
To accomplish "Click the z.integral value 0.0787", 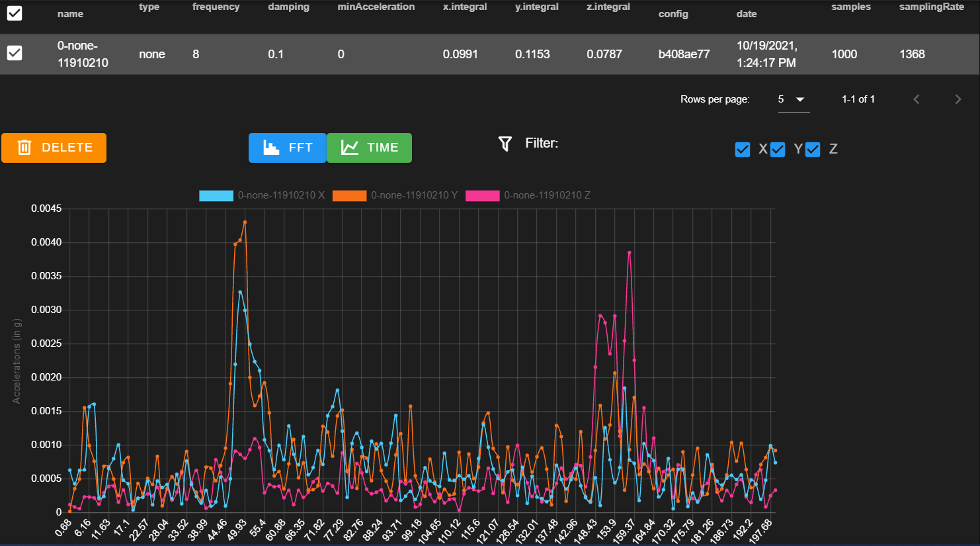I will 604,54.
